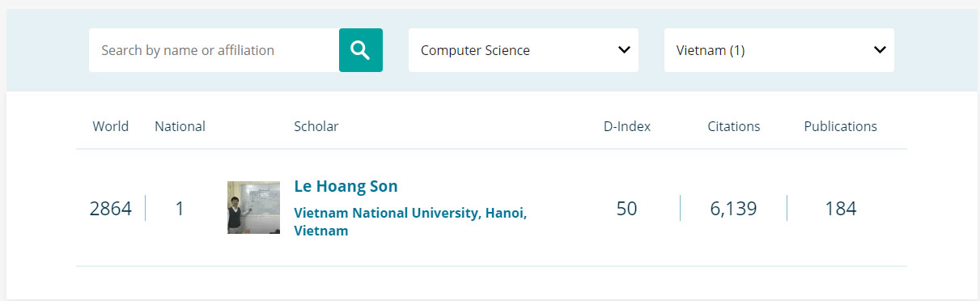
Task: Click the World column header
Action: (x=111, y=126)
